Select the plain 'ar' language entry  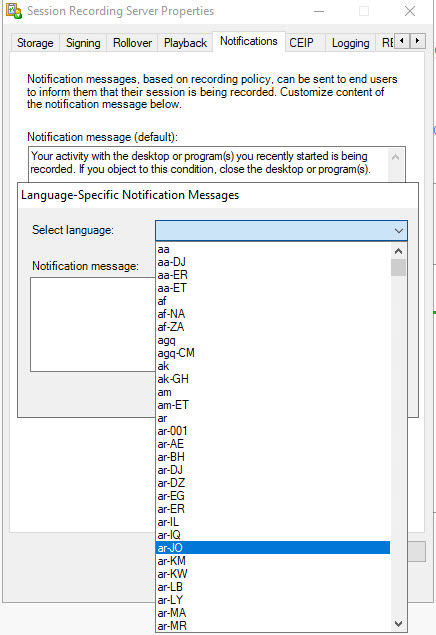[x=273, y=418]
